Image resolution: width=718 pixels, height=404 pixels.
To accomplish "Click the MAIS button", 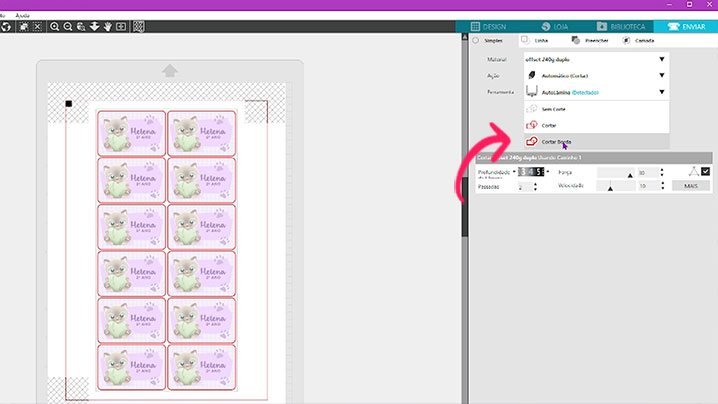I will click(x=691, y=186).
